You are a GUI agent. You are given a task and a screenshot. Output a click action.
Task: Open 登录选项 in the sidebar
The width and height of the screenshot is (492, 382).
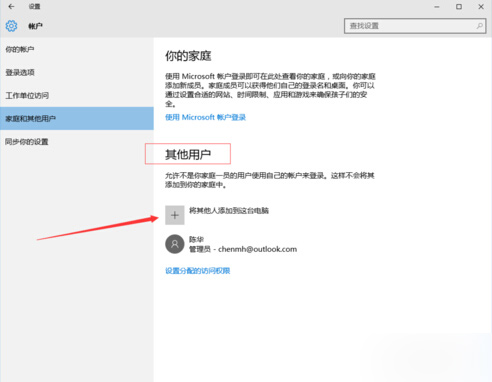click(77, 72)
